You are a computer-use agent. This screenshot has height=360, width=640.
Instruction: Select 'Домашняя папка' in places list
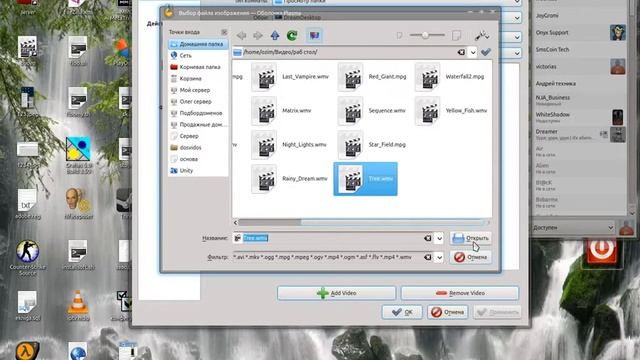pos(198,44)
